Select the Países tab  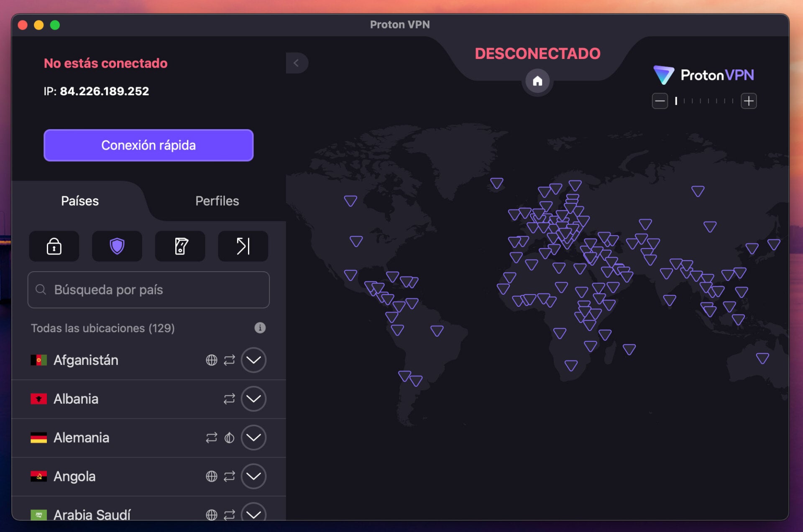coord(80,201)
